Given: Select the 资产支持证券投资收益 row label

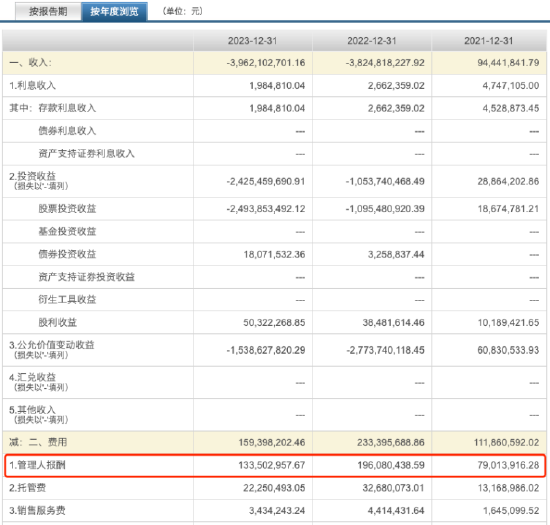Looking at the screenshot, I should [x=87, y=277].
